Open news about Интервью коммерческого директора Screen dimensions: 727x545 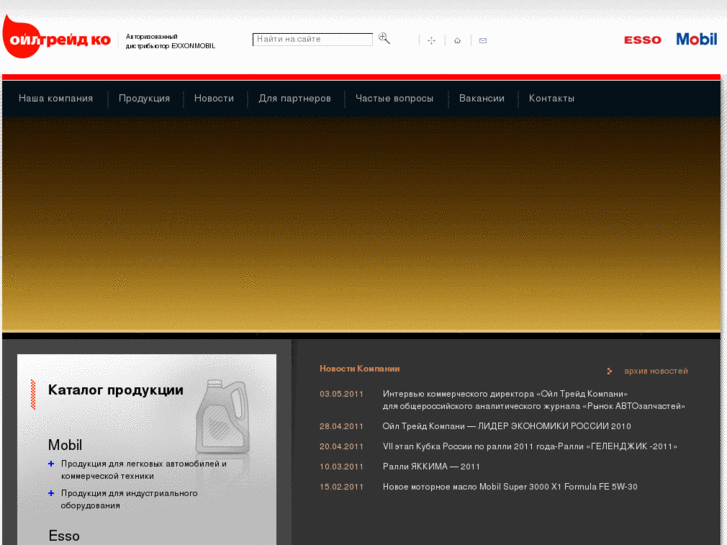[534, 400]
